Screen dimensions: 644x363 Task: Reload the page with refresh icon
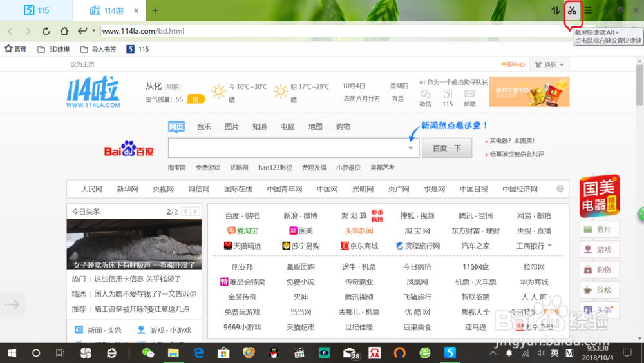(46, 31)
